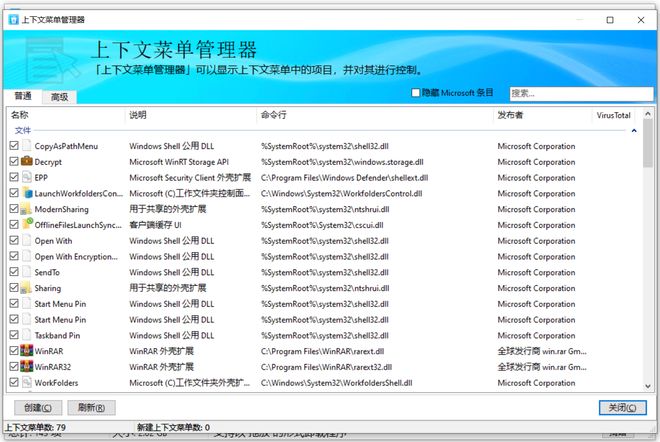The image size is (660, 442).
Task: Sort by the 命令行 column header
Action: point(375,115)
